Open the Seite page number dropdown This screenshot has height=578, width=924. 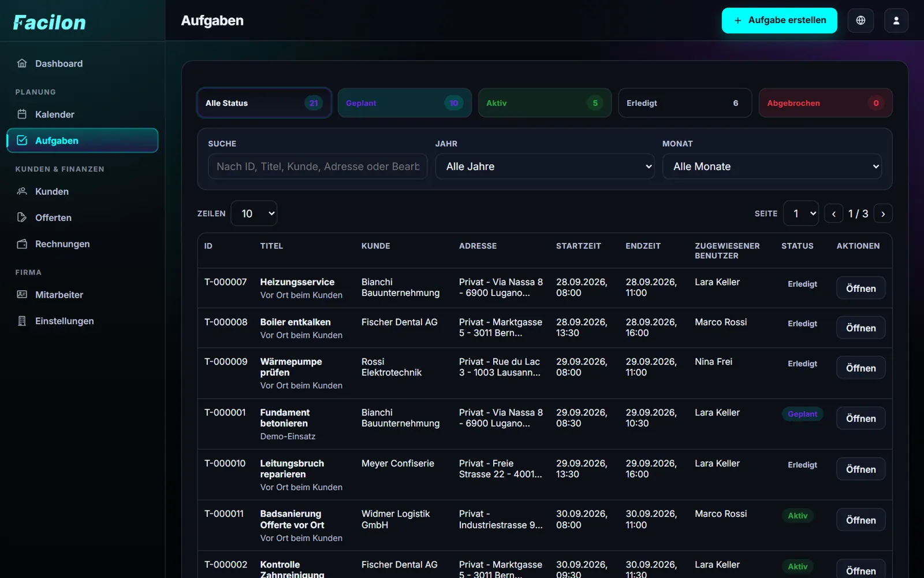click(x=801, y=213)
